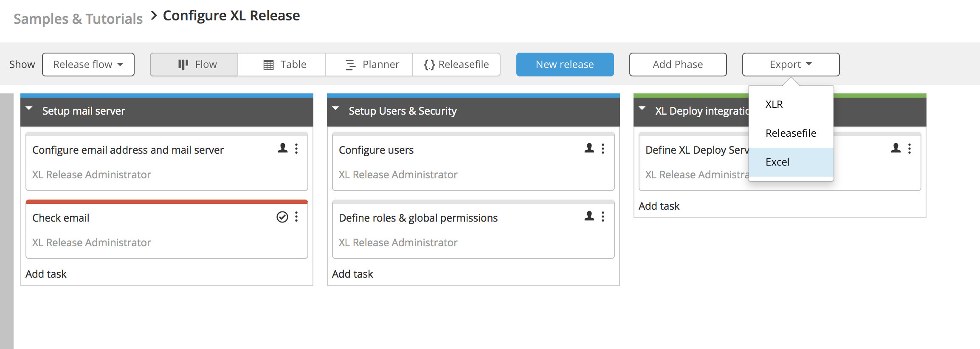Open the Release flow dropdown
This screenshot has height=349, width=980.
coord(88,65)
